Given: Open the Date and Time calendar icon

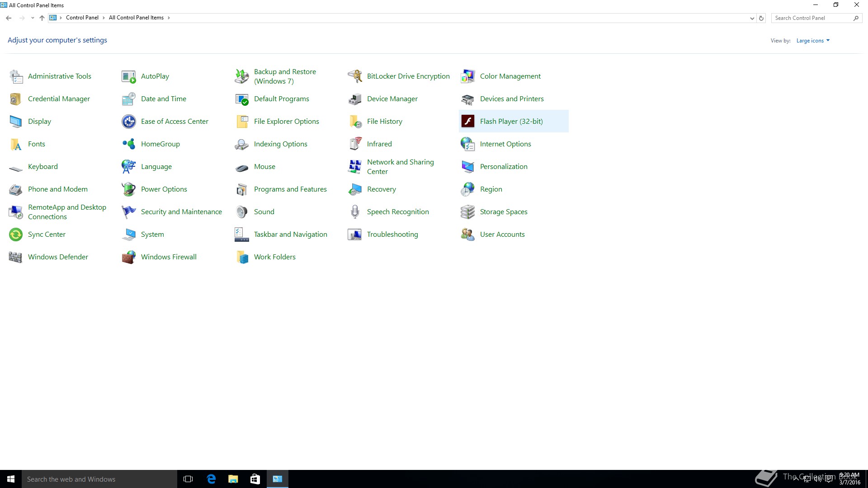Looking at the screenshot, I should point(129,99).
